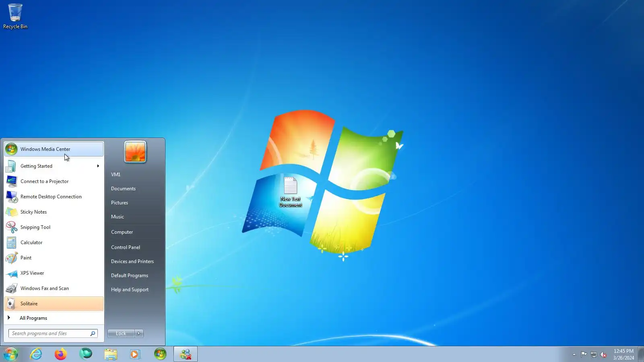644x362 pixels.
Task: Click the teal swirl taskbar icon
Action: pyautogui.click(x=86, y=354)
